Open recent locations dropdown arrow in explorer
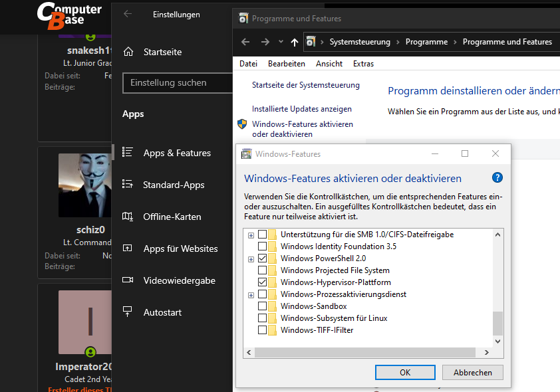The width and height of the screenshot is (560, 392). (281, 42)
